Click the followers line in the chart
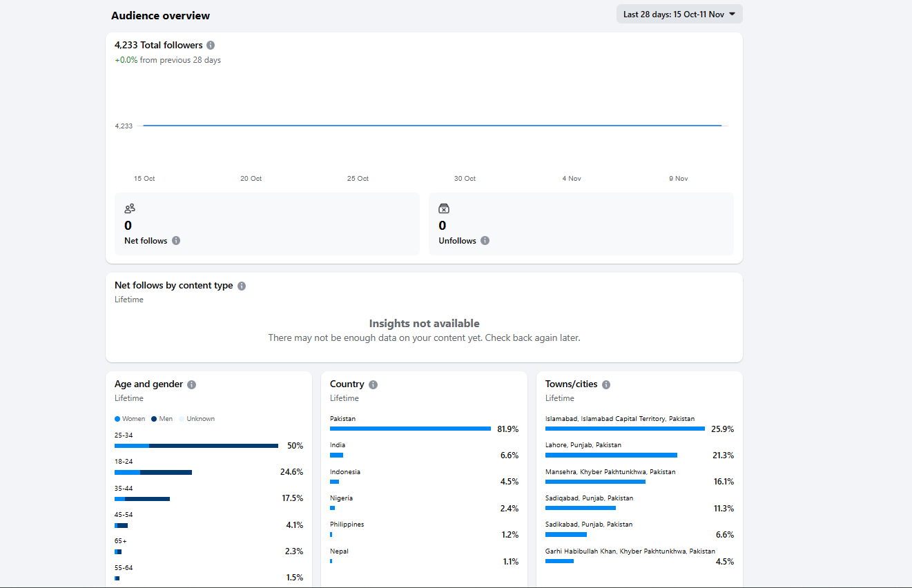The image size is (912, 588). coord(431,126)
